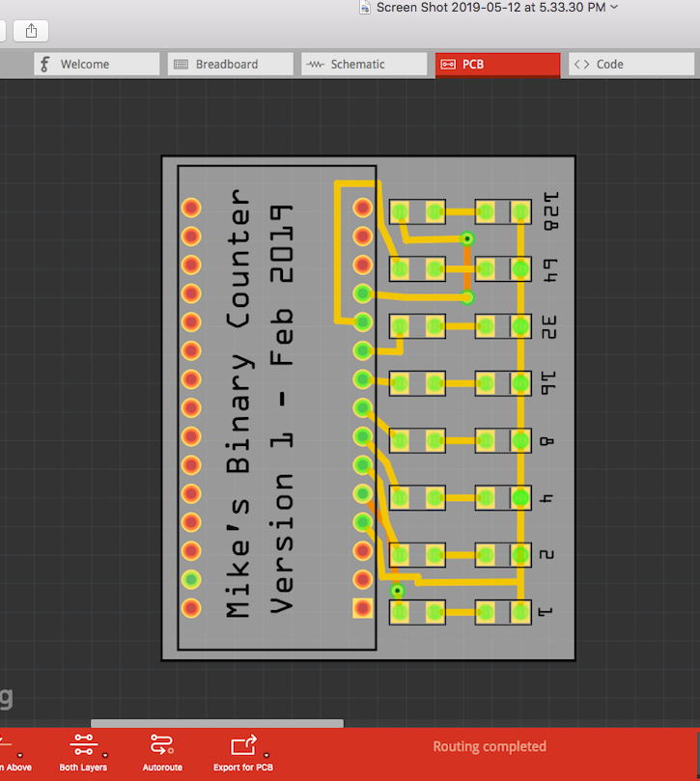
Task: Open the screenshot title dropdown chevron
Action: click(615, 7)
